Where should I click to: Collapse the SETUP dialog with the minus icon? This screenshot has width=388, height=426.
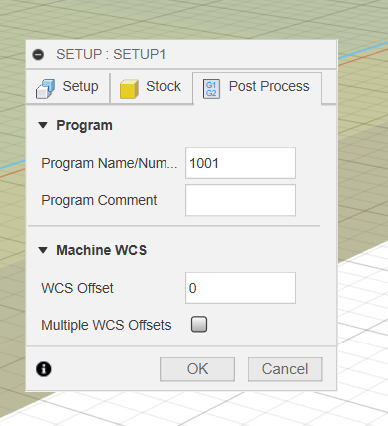38,54
